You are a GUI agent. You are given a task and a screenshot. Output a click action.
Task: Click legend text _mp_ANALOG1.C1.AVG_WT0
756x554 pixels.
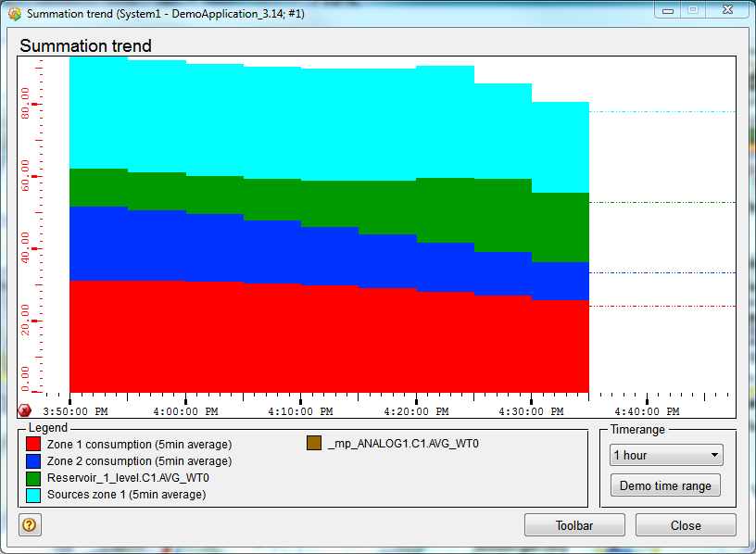tap(403, 444)
